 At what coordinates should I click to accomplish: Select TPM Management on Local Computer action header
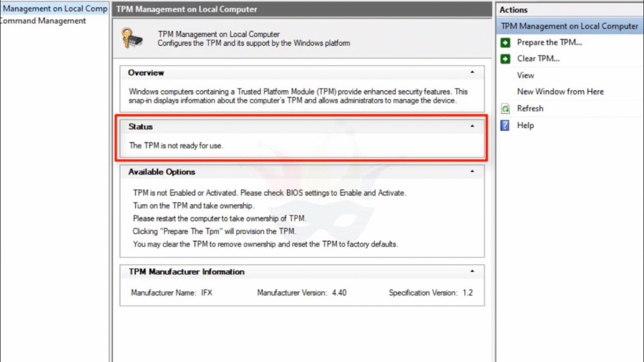tap(569, 26)
